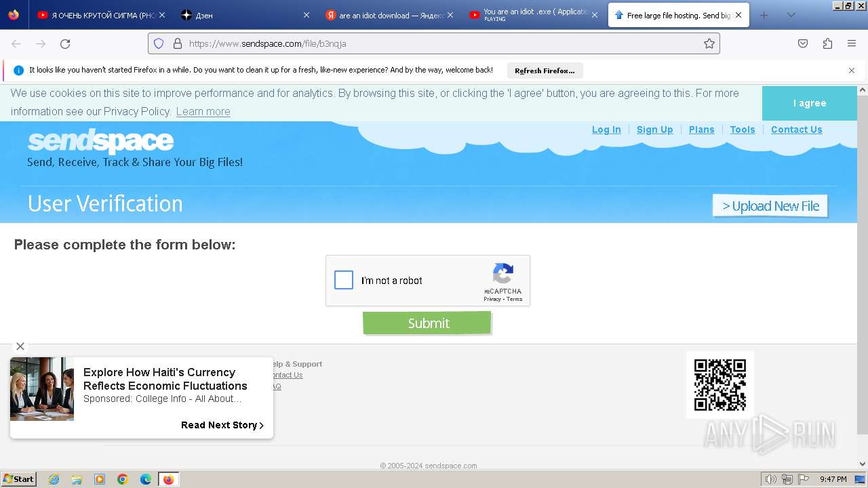Click the QR code image

(x=720, y=385)
